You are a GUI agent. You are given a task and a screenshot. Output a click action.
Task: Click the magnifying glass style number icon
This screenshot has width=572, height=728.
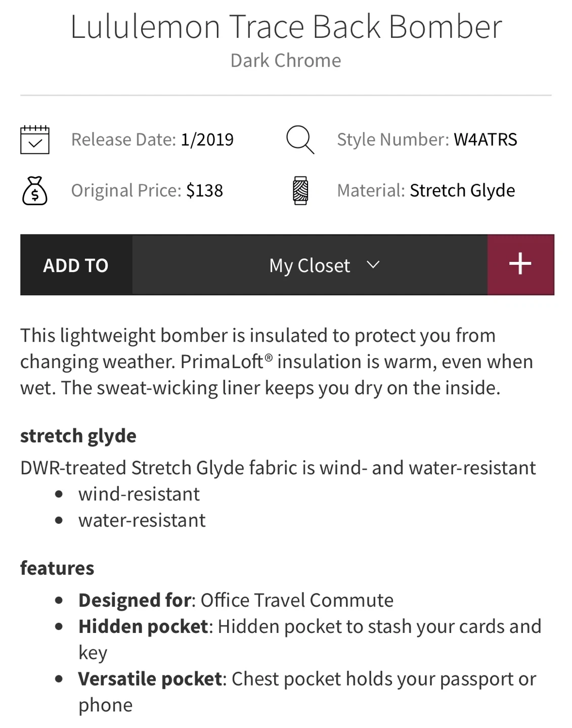[x=300, y=140]
